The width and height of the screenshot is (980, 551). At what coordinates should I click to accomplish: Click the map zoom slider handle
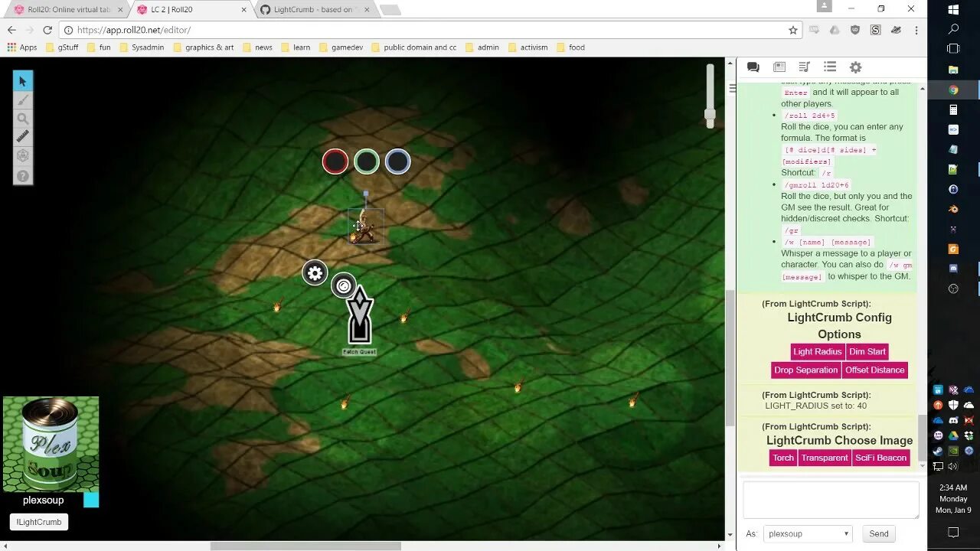click(x=710, y=116)
